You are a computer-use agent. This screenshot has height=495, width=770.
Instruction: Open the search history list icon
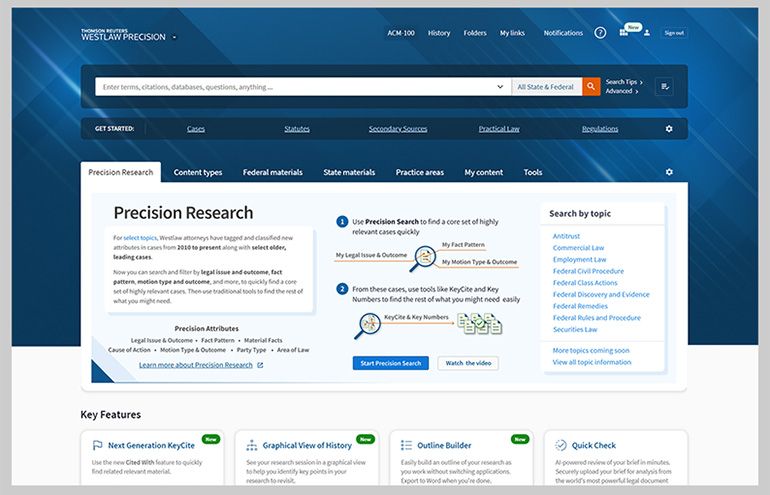click(x=664, y=87)
